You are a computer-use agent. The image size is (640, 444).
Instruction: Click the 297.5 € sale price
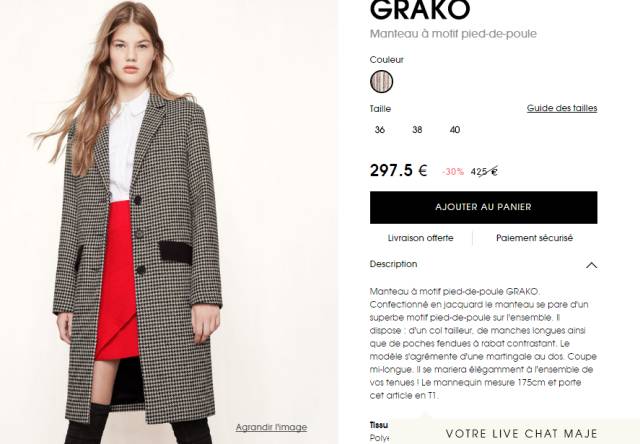pos(398,170)
